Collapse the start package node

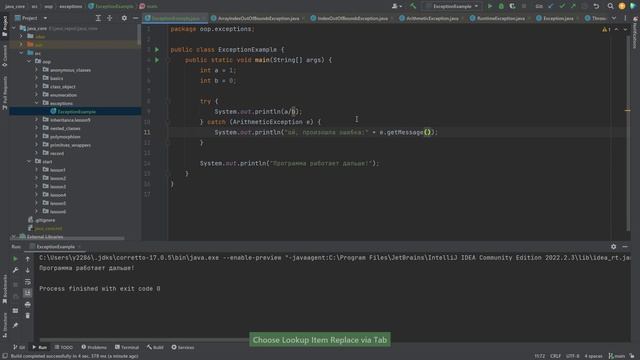[29, 162]
